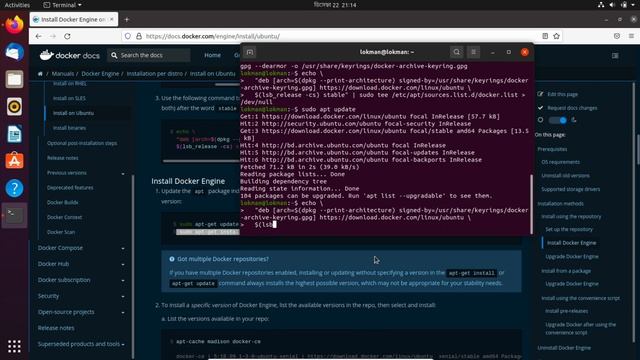640x360 pixels.
Task: Open the Home nav item
Action: pyautogui.click(x=212, y=55)
